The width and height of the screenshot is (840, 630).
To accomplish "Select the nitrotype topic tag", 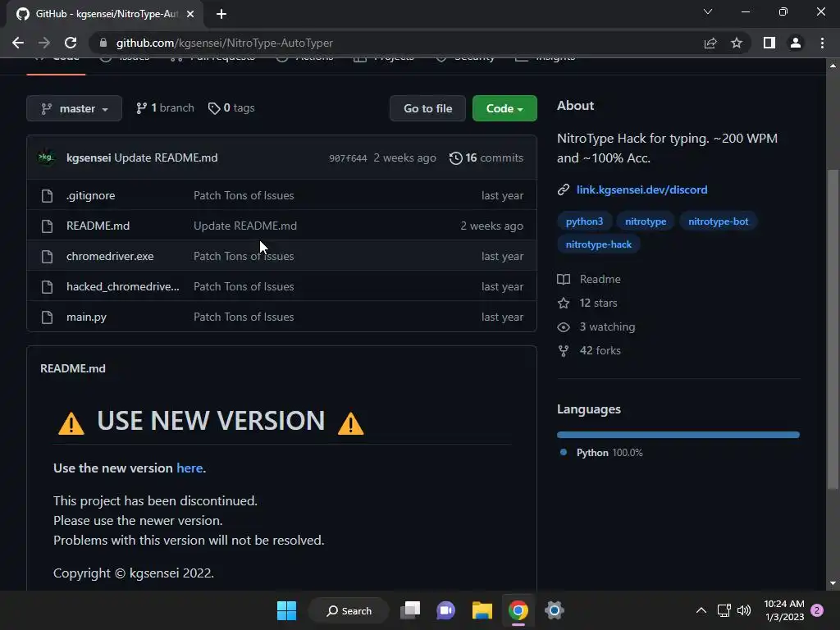I will pyautogui.click(x=646, y=221).
